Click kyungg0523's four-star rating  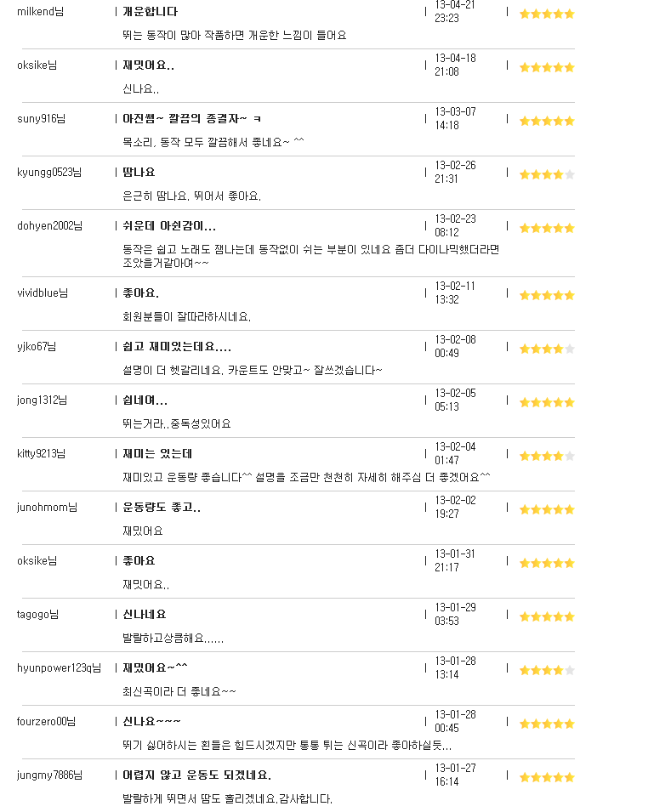[547, 174]
